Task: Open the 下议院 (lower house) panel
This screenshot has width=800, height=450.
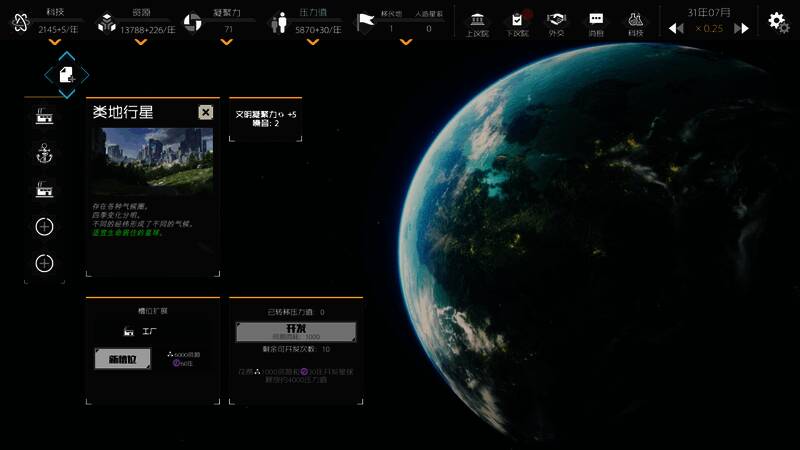Action: pyautogui.click(x=517, y=22)
